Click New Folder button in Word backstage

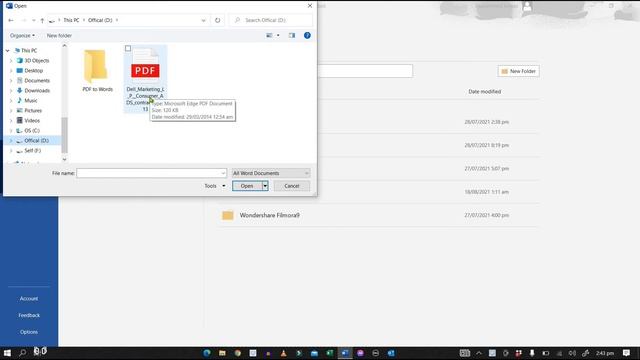click(518, 71)
